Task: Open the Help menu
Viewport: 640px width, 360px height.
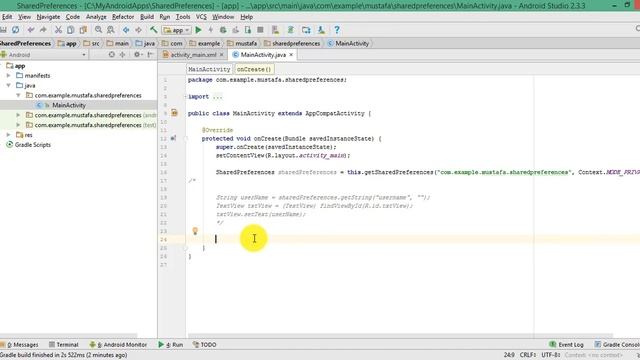Action: tap(247, 17)
